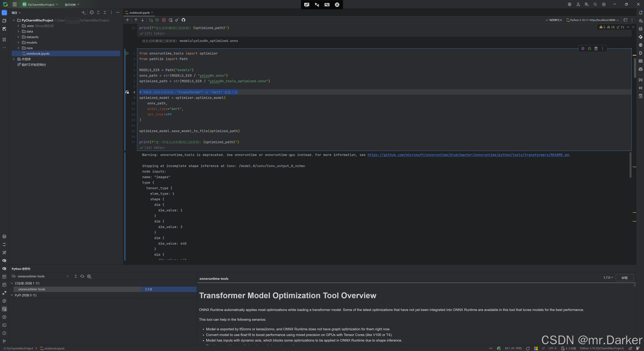
Task: Open notifications bell in right sidebar
Action: point(640,13)
